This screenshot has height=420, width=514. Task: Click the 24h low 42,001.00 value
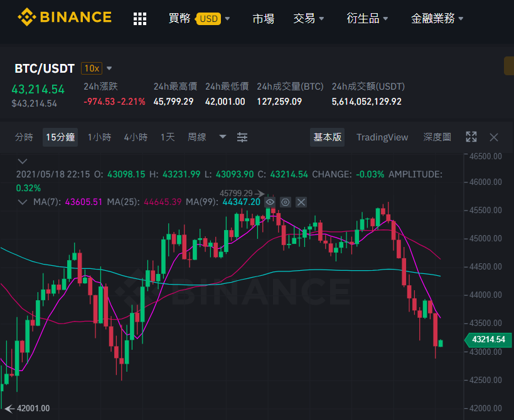point(225,102)
